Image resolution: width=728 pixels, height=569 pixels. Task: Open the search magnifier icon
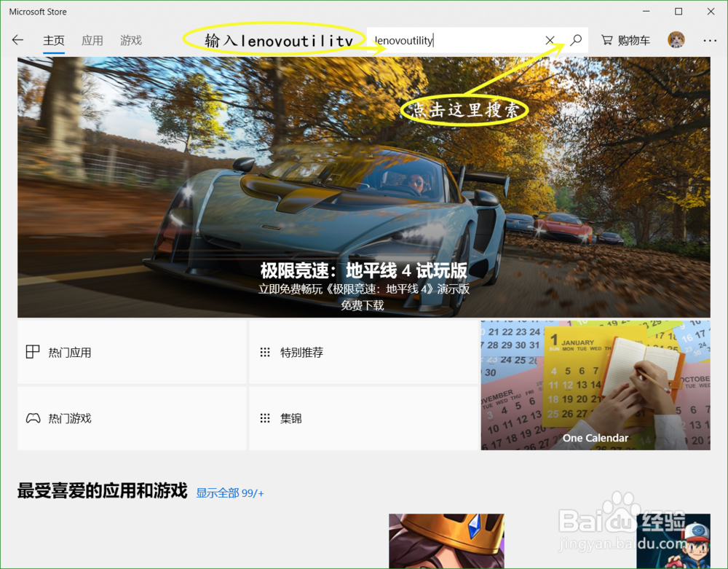[x=576, y=40]
